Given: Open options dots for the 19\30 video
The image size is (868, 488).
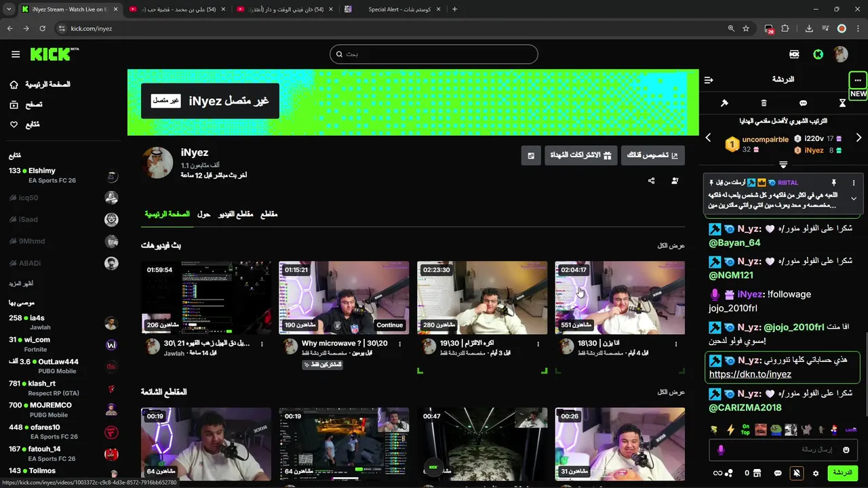Looking at the screenshot, I should tap(538, 344).
